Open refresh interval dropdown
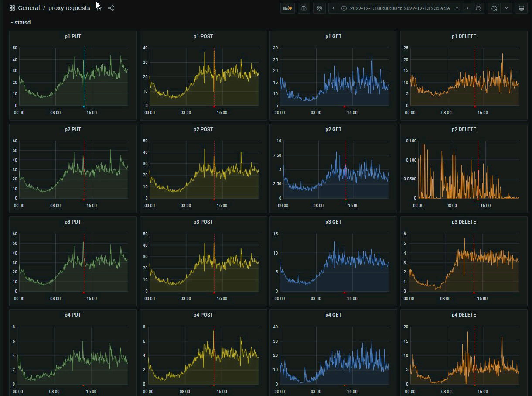 click(506, 8)
